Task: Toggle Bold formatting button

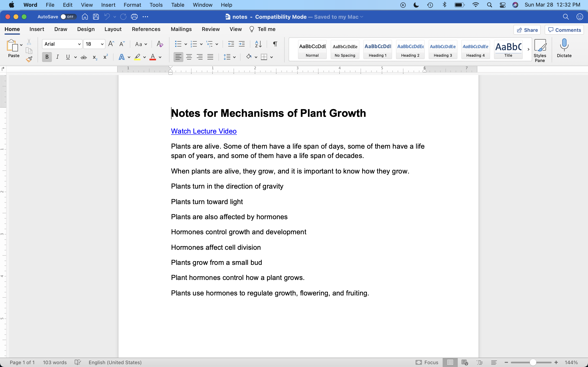Action: tap(47, 57)
